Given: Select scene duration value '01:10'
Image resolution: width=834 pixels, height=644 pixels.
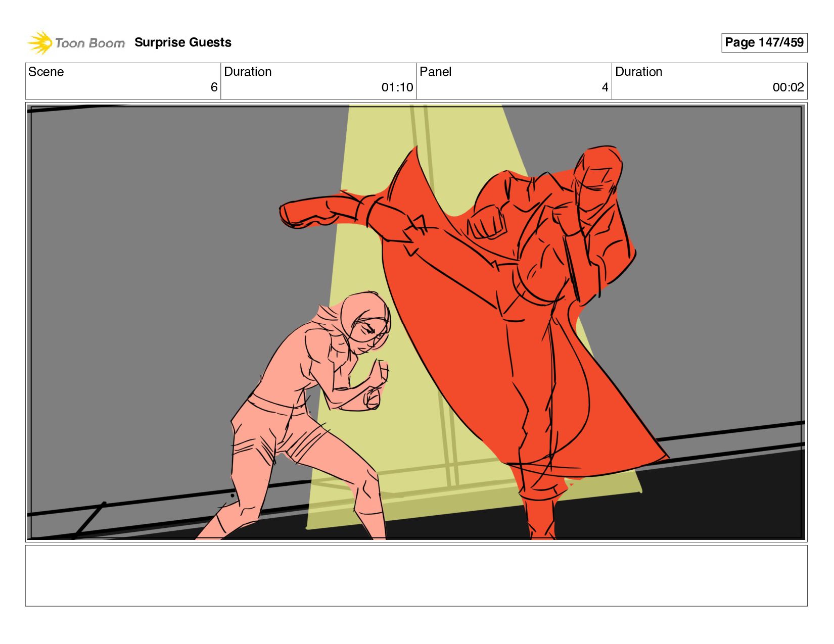Looking at the screenshot, I should click(397, 87).
